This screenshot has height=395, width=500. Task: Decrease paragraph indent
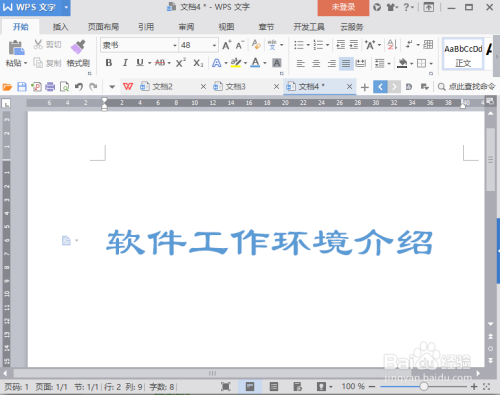[340, 44]
